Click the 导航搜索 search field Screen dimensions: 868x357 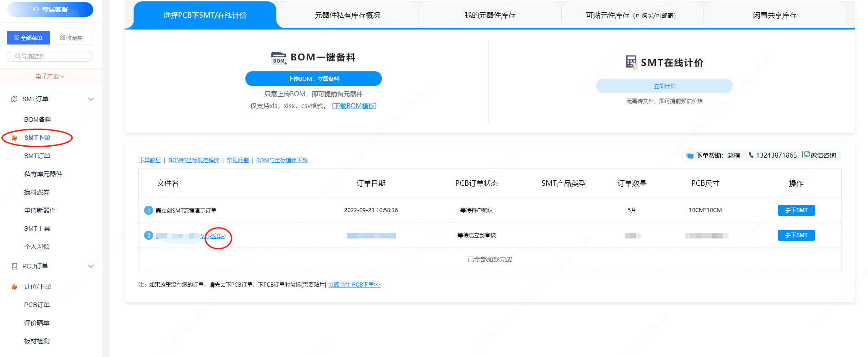click(50, 56)
